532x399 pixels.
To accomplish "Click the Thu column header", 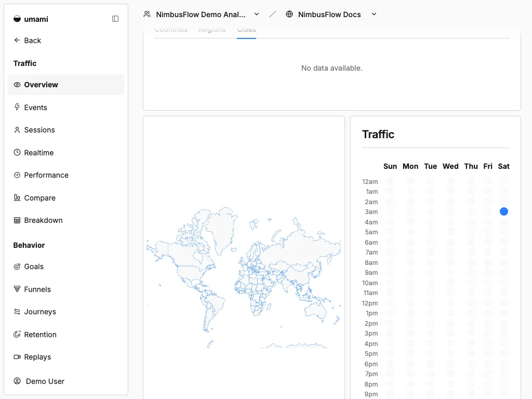I will coord(471,166).
